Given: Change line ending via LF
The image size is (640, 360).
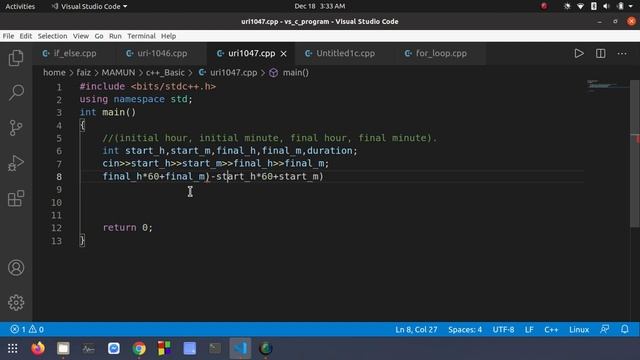Looking at the screenshot, I should [529, 329].
